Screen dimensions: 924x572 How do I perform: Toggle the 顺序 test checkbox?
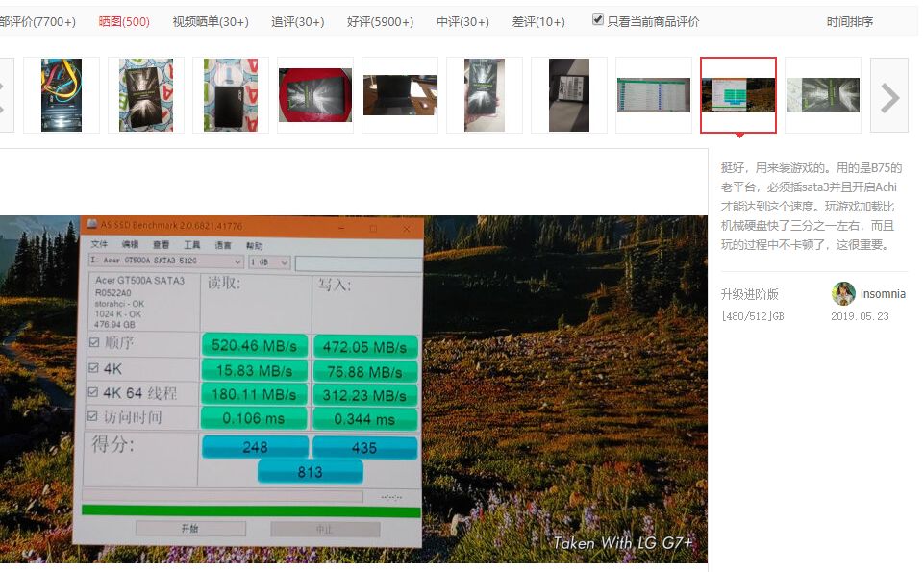[93, 342]
